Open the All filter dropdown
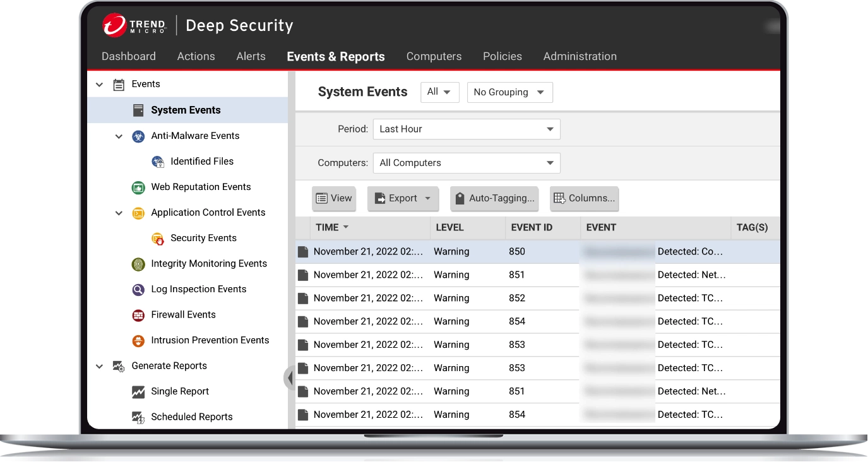The height and width of the screenshot is (462, 868). pos(439,92)
